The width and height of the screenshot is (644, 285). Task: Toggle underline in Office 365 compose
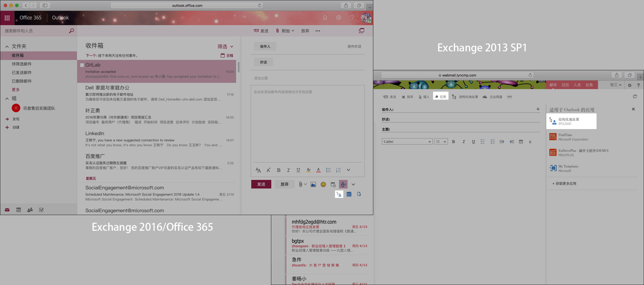(x=298, y=170)
